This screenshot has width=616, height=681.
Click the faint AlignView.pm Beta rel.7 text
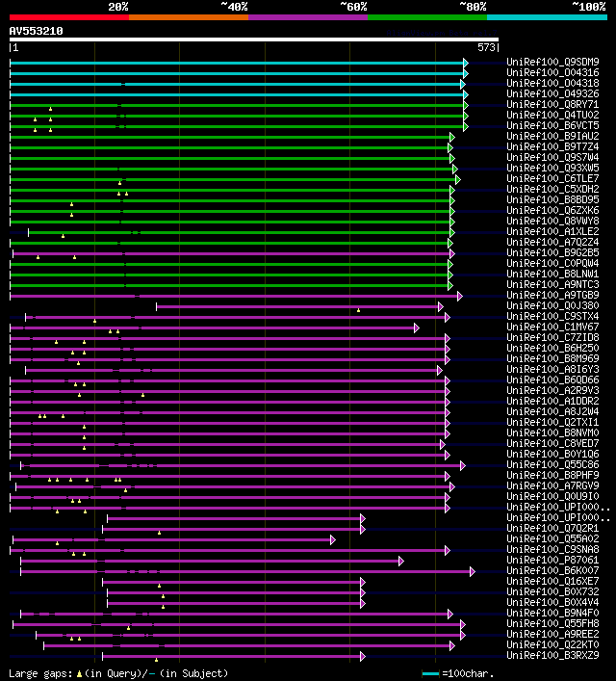click(x=442, y=33)
